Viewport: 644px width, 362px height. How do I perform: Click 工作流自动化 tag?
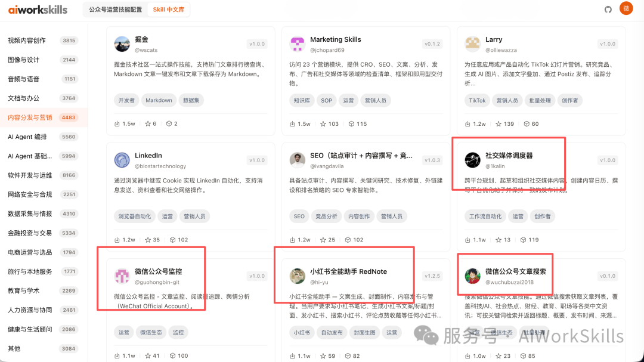pos(485,216)
